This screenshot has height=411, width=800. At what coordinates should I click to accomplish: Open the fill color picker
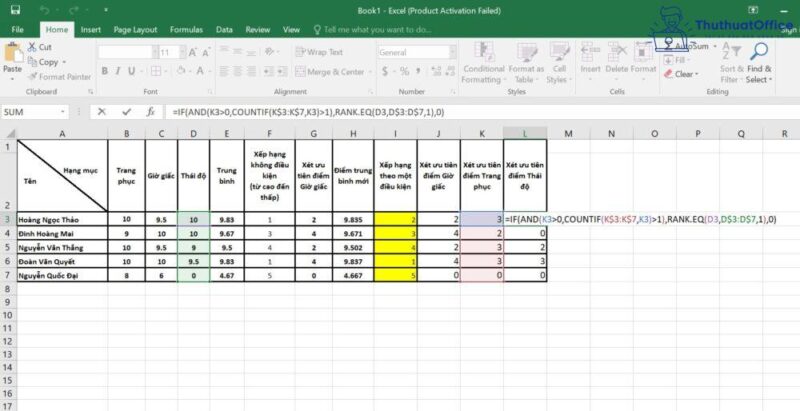pos(181,71)
